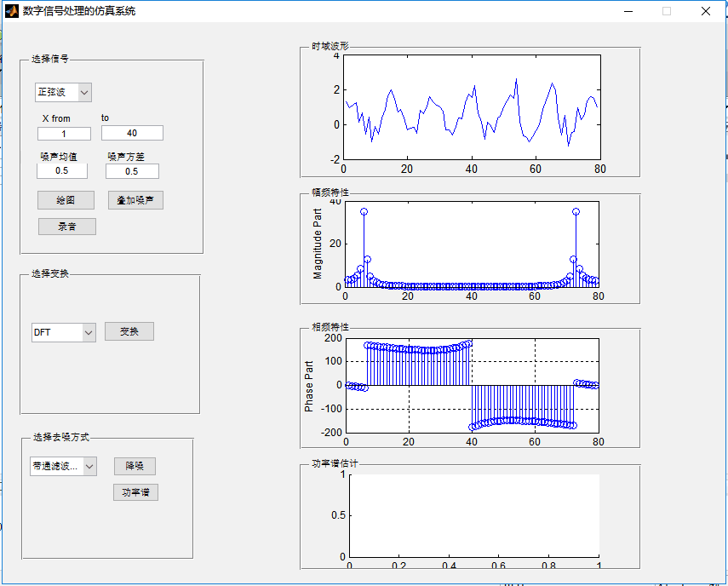Click the 功率谱 power spectrum button
728x586 pixels.
click(x=135, y=492)
